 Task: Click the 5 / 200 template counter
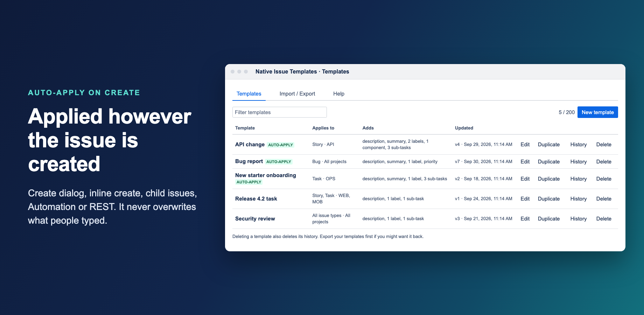(567, 112)
